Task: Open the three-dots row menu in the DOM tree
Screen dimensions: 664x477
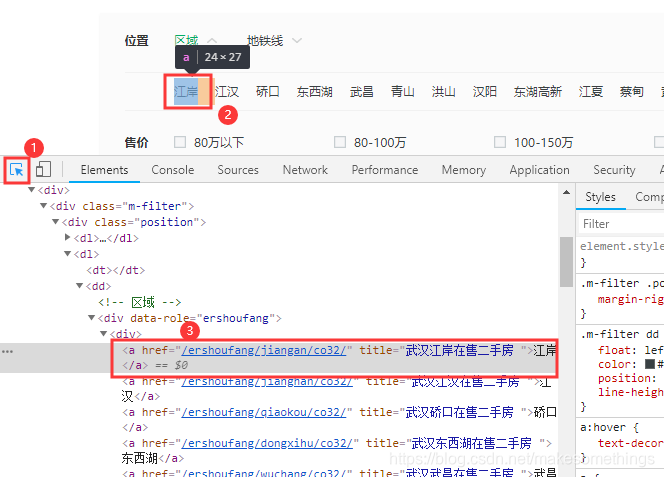Action: tap(8, 352)
